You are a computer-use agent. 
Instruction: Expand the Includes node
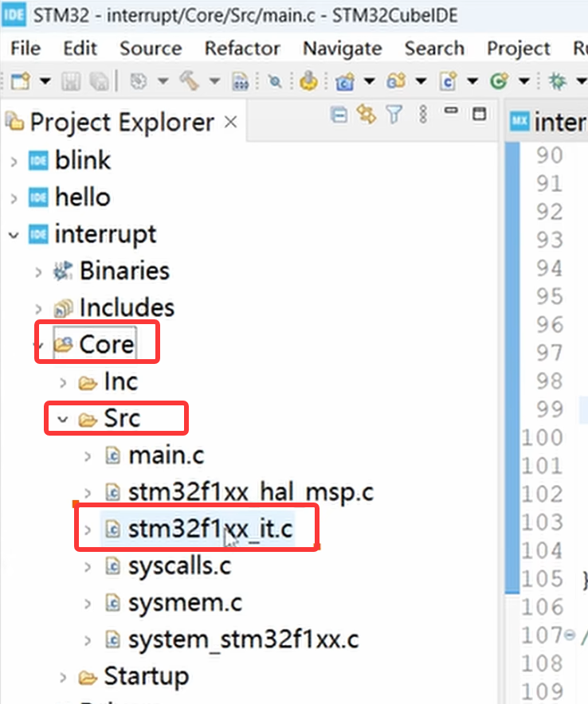click(38, 308)
